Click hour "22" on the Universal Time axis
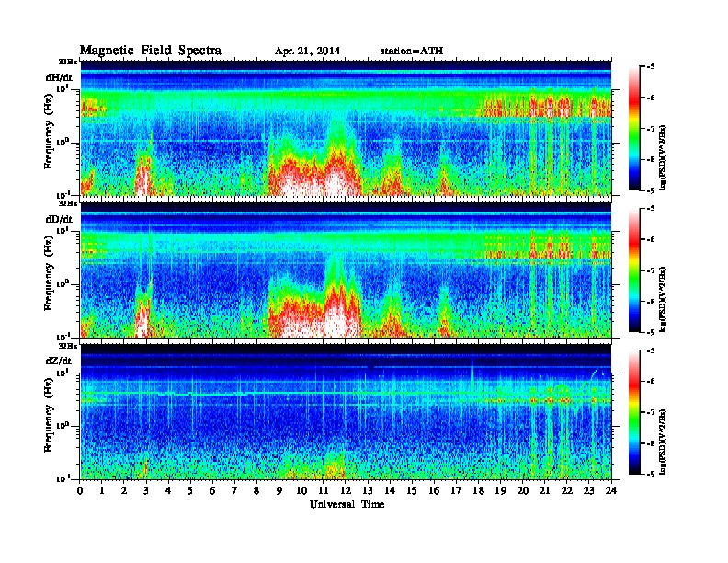728x563 pixels. (567, 490)
